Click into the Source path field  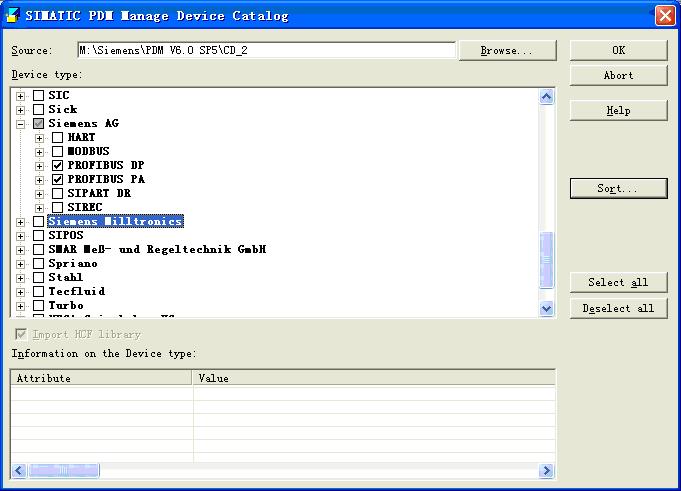267,50
